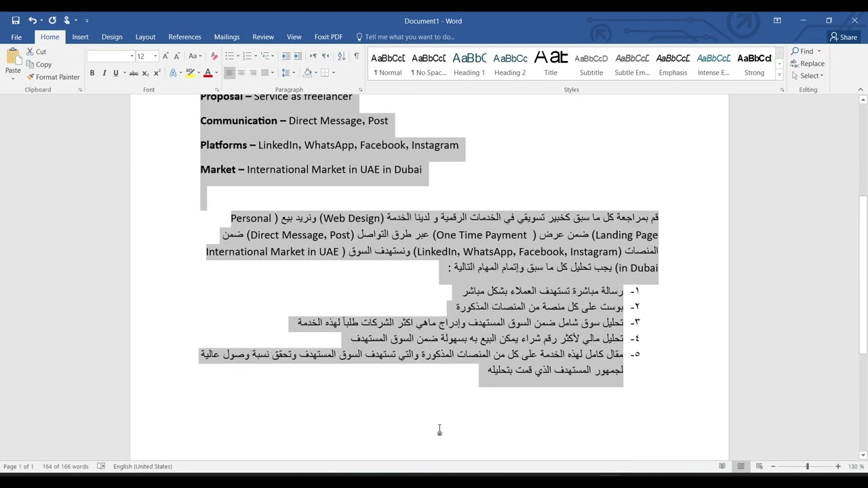Copy the selected text
This screenshot has width=868, height=488.
39,64
